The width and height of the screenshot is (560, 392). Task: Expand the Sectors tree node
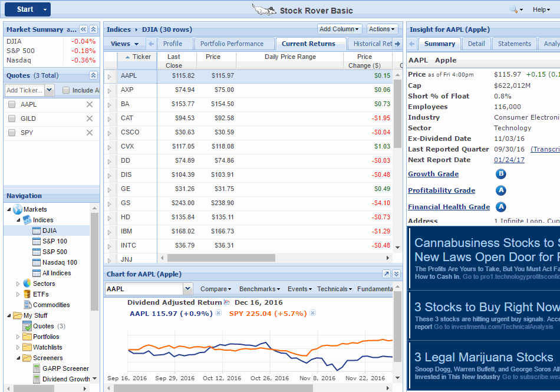point(18,284)
